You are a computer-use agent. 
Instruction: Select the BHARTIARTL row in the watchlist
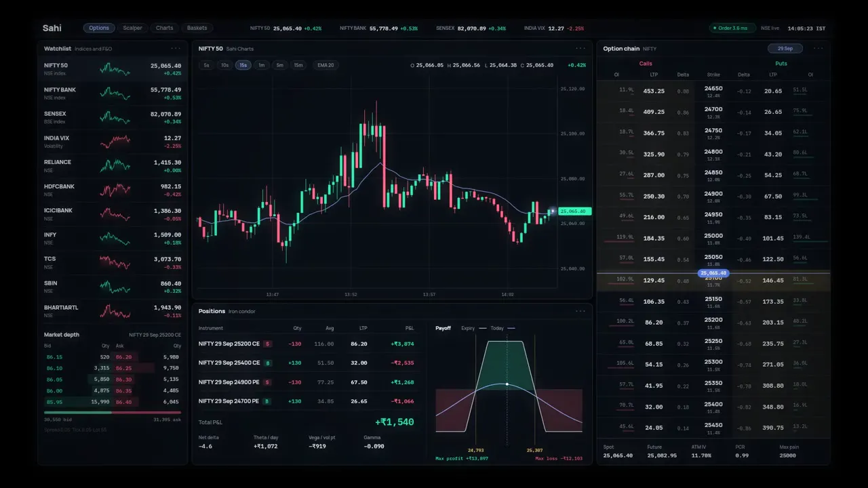113,311
